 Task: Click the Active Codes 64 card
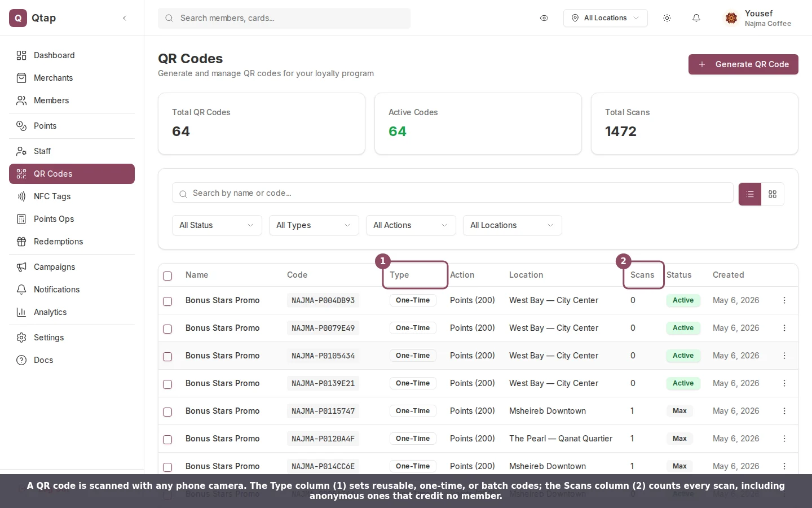(x=478, y=124)
